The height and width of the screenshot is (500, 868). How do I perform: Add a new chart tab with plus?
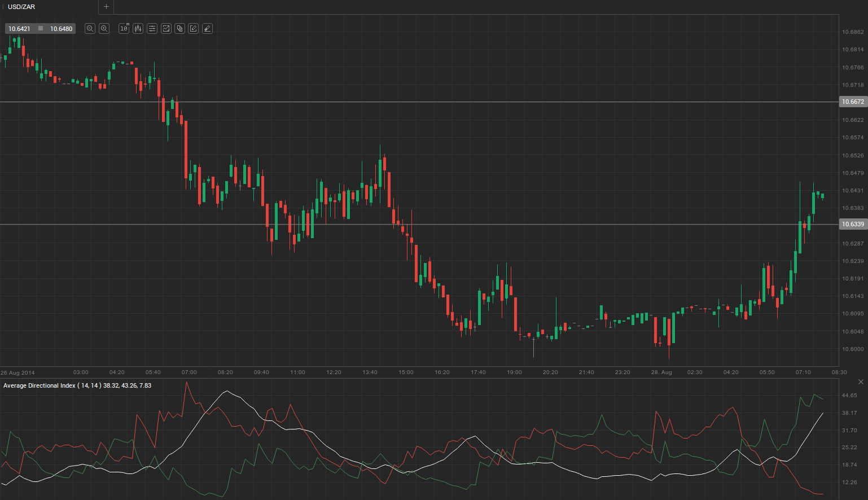click(x=106, y=7)
